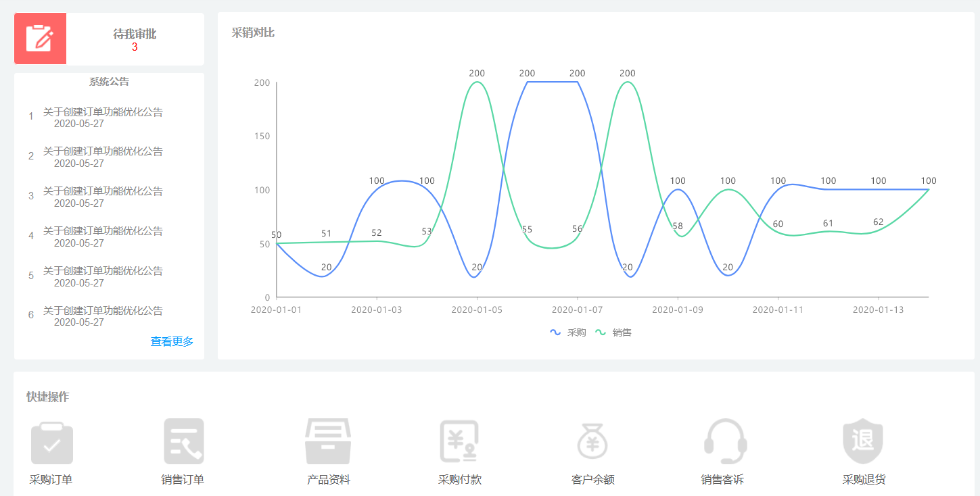980x496 pixels.
Task: Click the red pending count 3
Action: tap(135, 47)
